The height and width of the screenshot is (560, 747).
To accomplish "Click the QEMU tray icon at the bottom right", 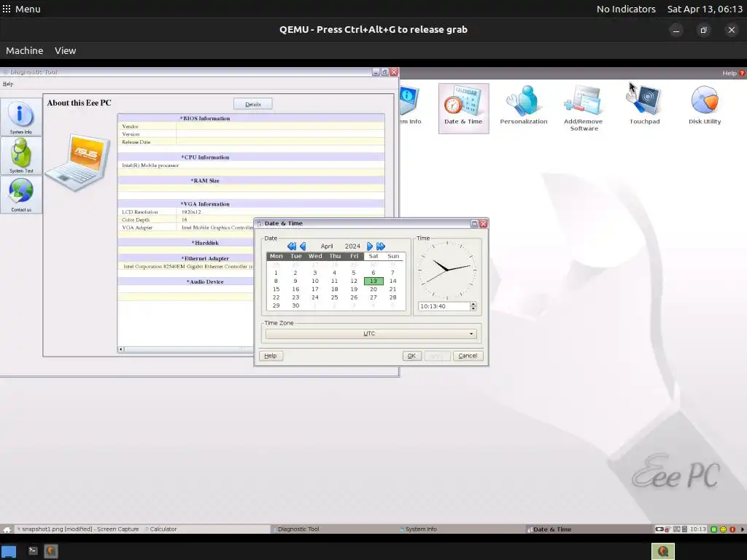I will (663, 551).
